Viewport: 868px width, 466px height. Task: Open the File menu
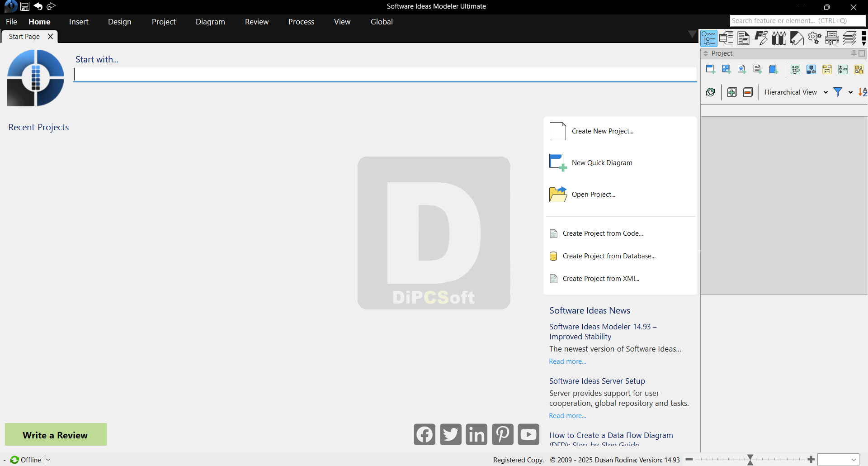coord(11,22)
